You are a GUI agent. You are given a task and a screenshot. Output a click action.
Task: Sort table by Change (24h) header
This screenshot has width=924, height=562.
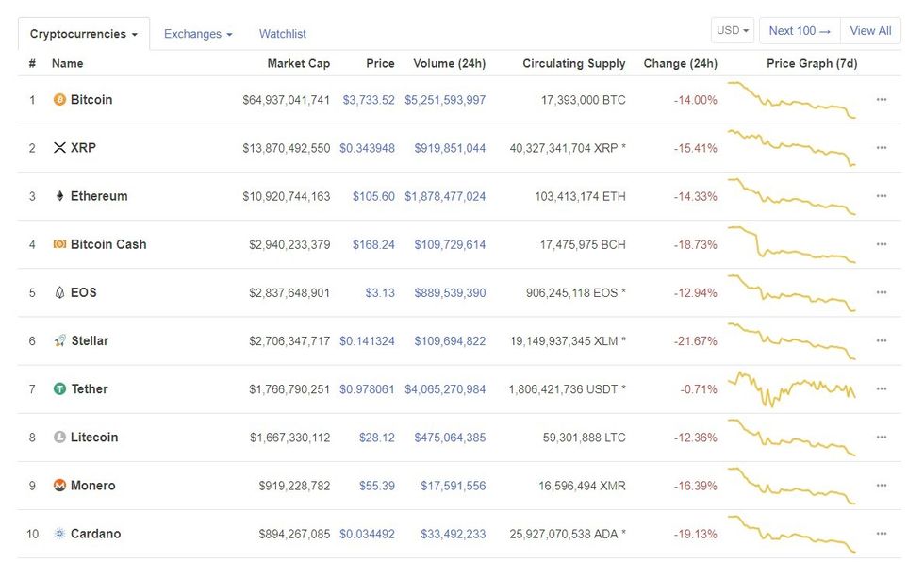(x=680, y=64)
